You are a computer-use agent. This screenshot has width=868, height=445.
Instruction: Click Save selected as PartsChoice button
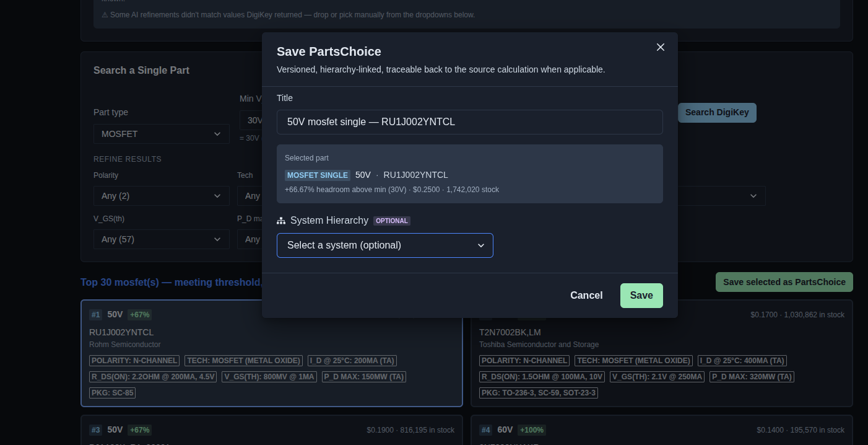(784, 282)
